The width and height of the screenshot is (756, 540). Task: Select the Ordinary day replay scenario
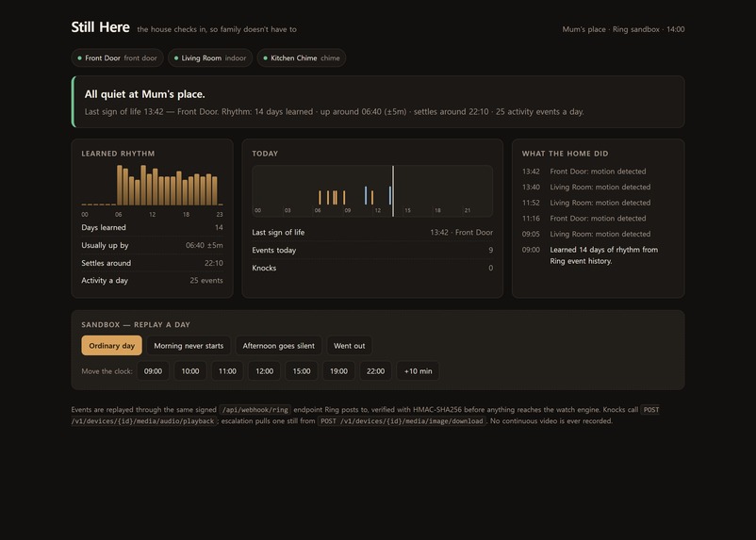pyautogui.click(x=111, y=346)
